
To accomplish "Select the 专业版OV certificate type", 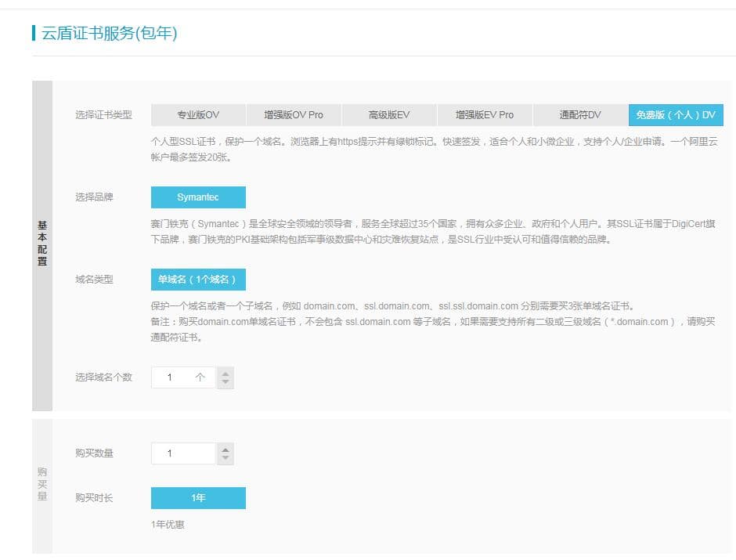I will [x=197, y=114].
